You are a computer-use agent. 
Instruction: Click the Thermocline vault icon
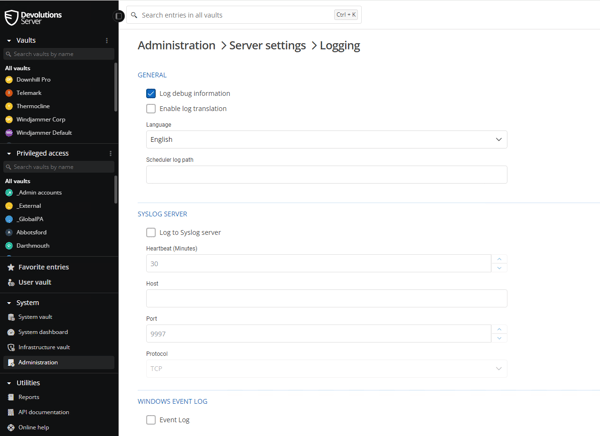pos(9,106)
